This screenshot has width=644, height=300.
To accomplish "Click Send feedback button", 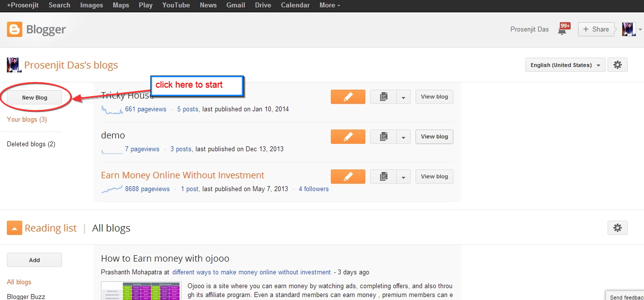I will (x=625, y=297).
